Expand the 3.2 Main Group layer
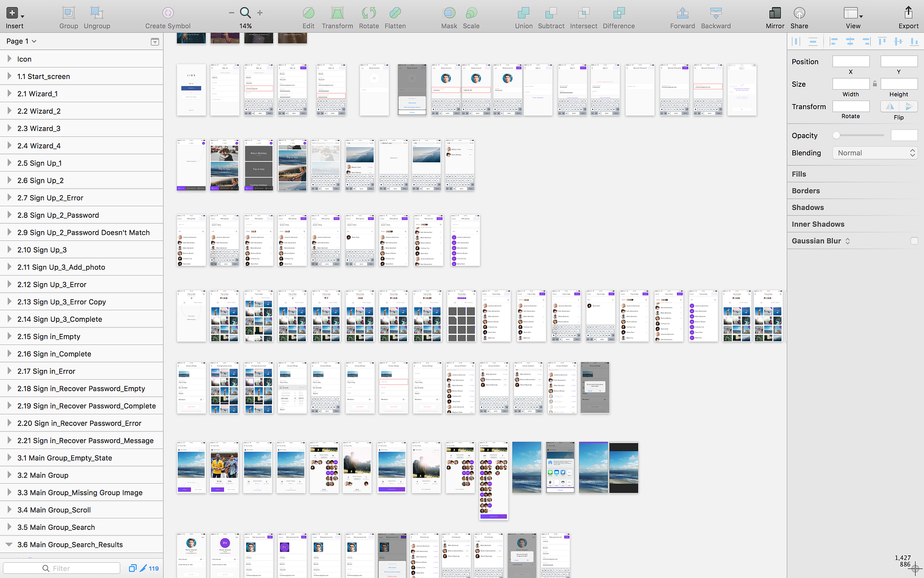 tap(9, 475)
